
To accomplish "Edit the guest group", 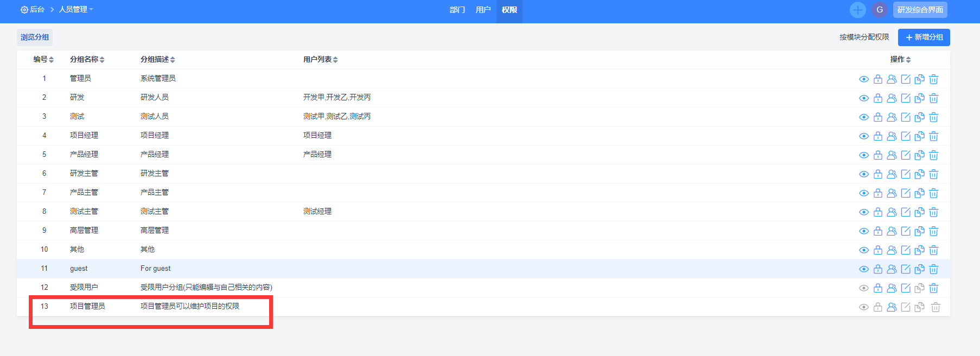I will tap(906, 269).
